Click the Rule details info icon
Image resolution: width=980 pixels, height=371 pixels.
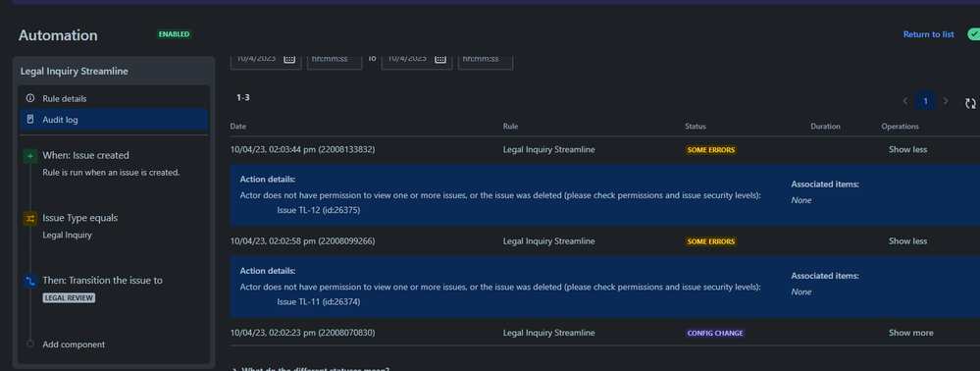click(x=30, y=99)
